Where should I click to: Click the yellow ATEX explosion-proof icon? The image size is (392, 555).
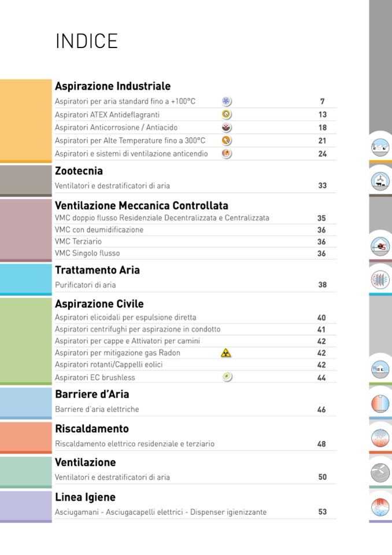227,115
